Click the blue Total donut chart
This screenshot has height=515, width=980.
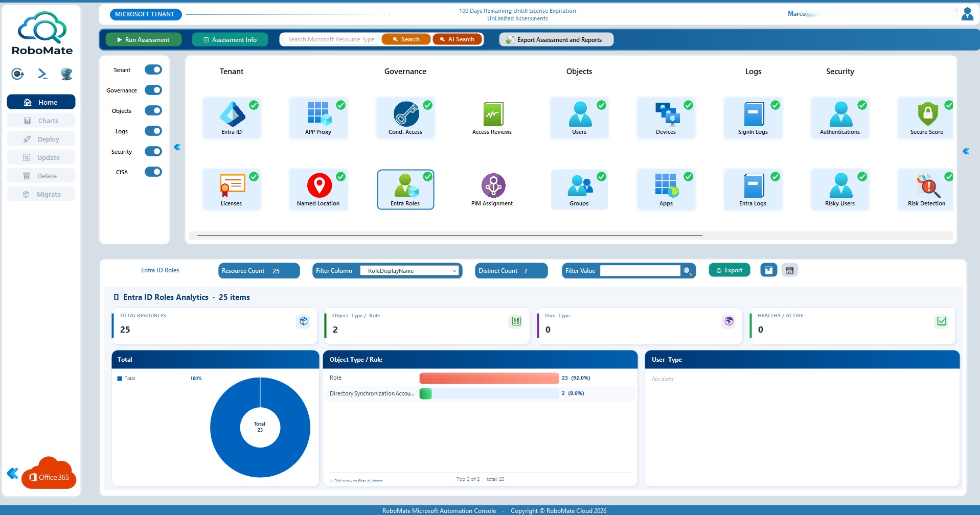coord(260,427)
